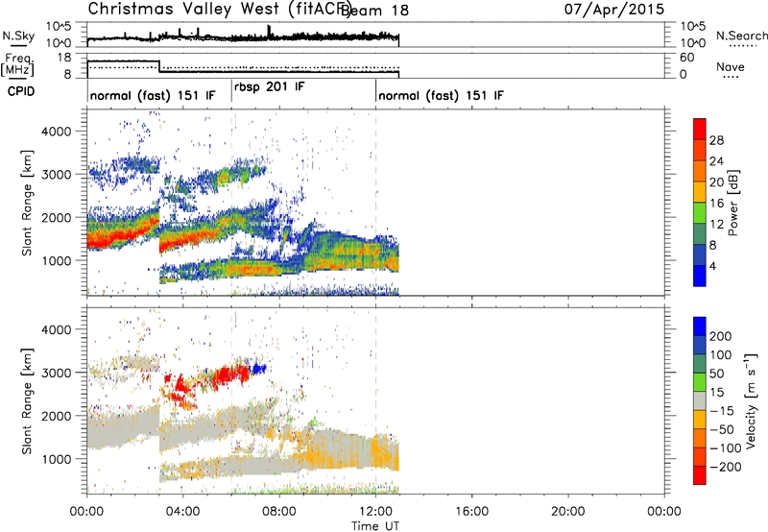Click the 08:00 time tick label
Screen dimensions: 768x532
(279, 512)
